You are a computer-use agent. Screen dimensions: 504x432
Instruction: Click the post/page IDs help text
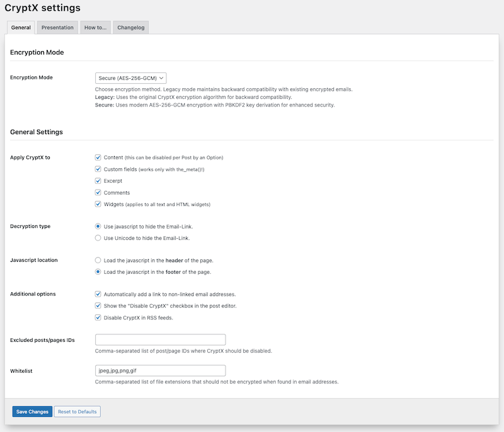(183, 351)
